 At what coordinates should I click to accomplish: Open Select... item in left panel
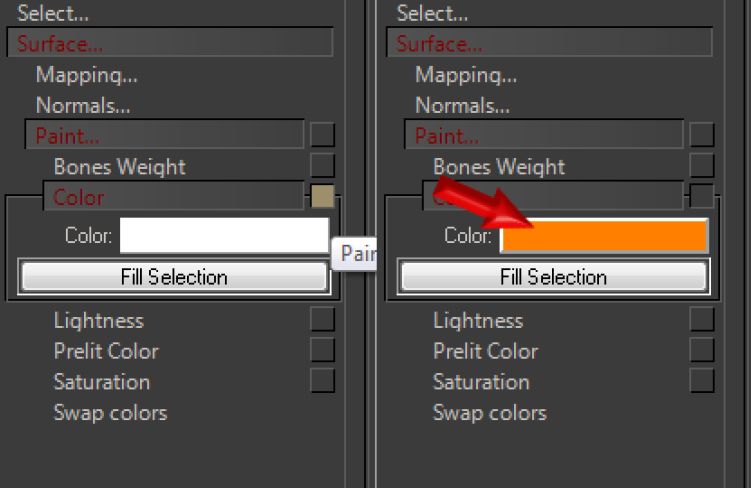pos(52,14)
